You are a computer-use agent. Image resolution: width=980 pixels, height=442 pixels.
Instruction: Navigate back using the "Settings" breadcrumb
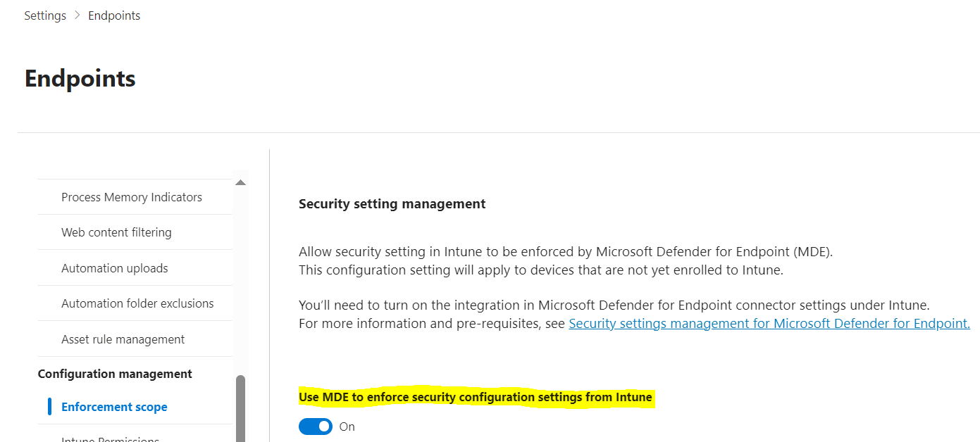tap(44, 15)
